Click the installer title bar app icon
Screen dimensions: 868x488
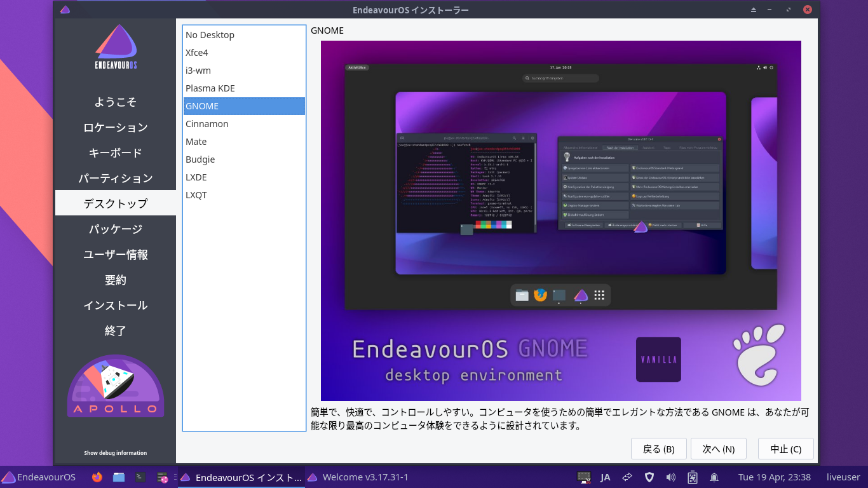(64, 10)
